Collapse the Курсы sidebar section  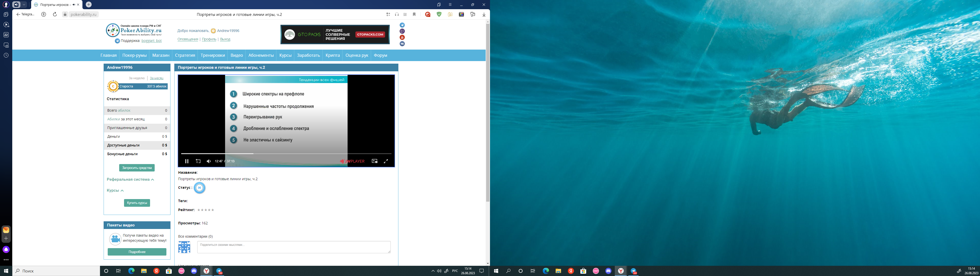tap(115, 191)
